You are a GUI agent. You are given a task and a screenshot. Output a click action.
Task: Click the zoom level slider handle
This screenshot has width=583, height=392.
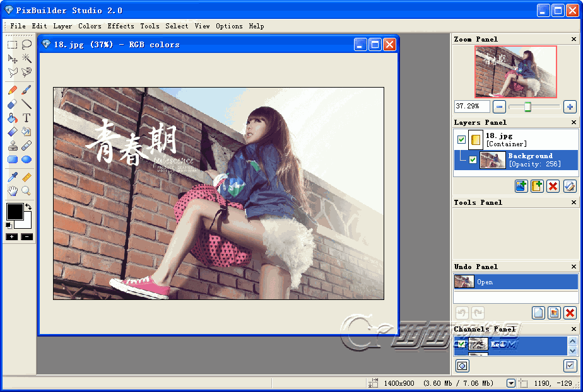(x=527, y=107)
